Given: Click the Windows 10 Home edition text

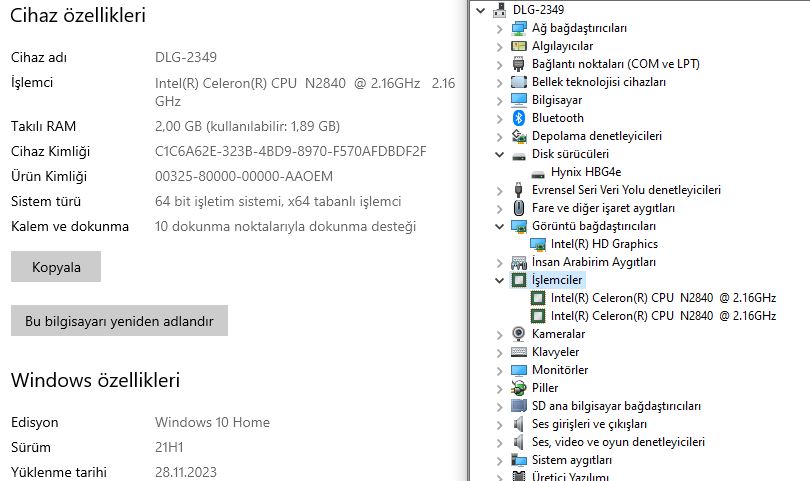Looking at the screenshot, I should click(x=212, y=422).
